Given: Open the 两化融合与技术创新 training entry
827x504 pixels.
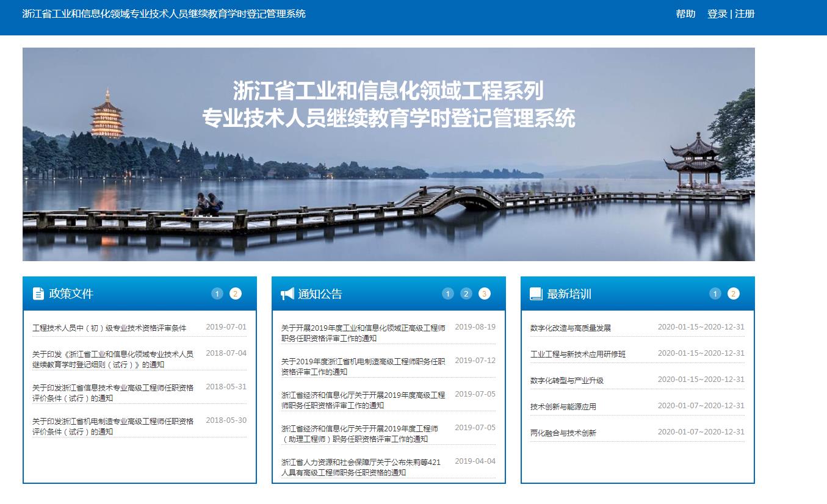Looking at the screenshot, I should click(563, 433).
